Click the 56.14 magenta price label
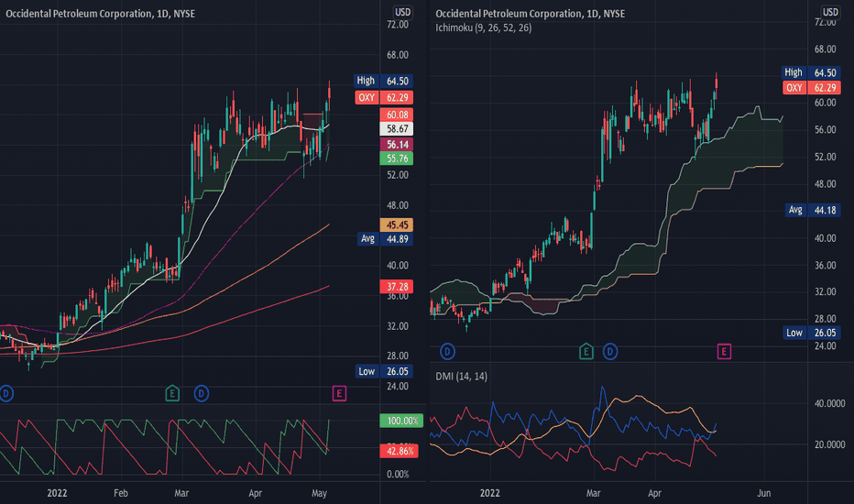The image size is (854, 504). 397,145
